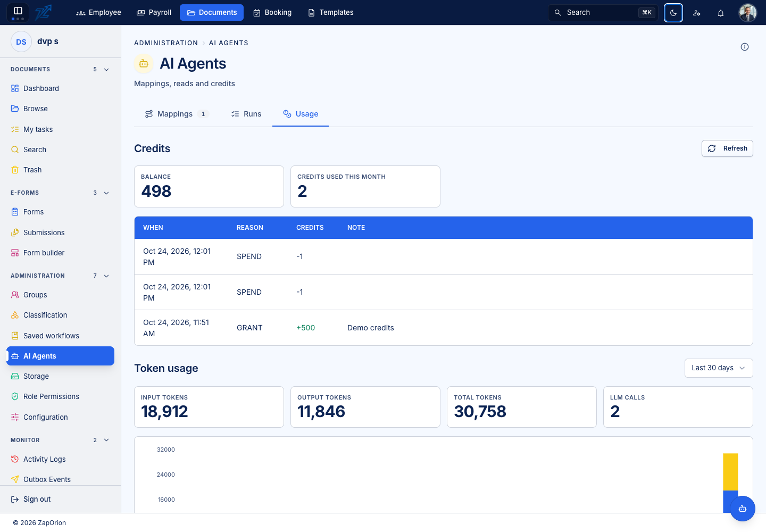The width and height of the screenshot is (766, 532).
Task: Click the Submissions icon
Action: tap(15, 232)
